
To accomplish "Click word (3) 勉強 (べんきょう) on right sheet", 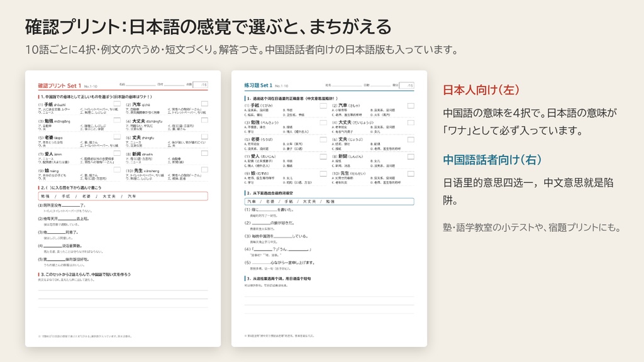I will 262,123.
